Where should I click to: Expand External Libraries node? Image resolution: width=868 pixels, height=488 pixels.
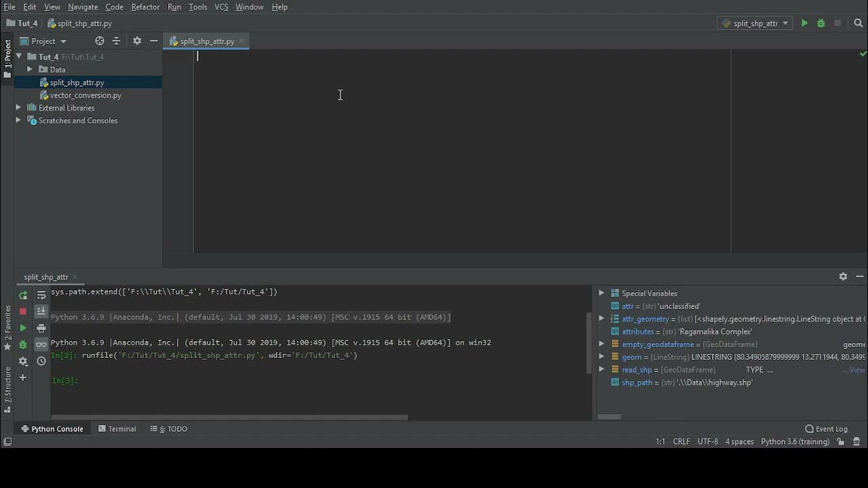[x=18, y=108]
